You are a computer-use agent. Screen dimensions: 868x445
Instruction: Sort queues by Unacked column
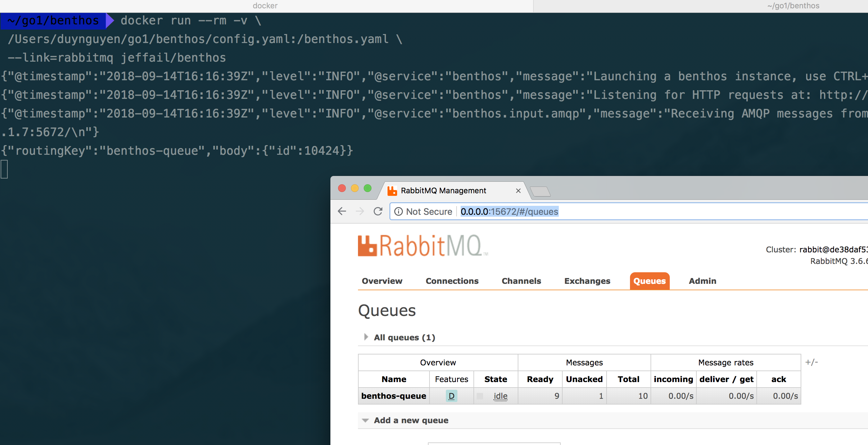coord(584,379)
